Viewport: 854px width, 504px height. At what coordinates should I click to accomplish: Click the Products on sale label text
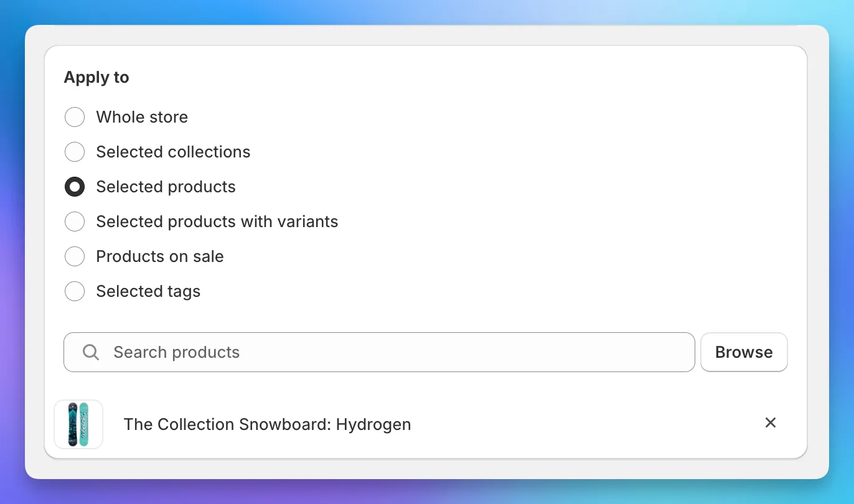(x=159, y=256)
